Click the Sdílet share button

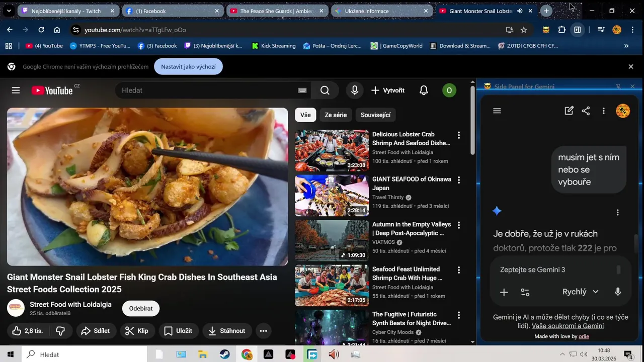pos(96,331)
